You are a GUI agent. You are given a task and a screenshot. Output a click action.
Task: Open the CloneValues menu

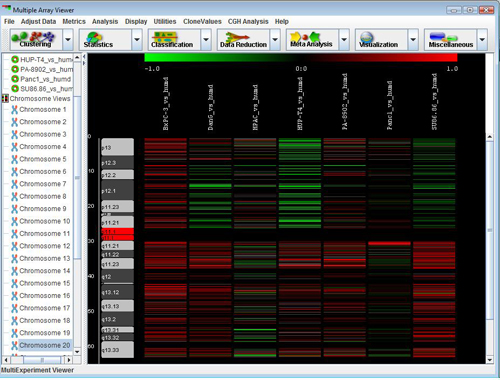(202, 22)
